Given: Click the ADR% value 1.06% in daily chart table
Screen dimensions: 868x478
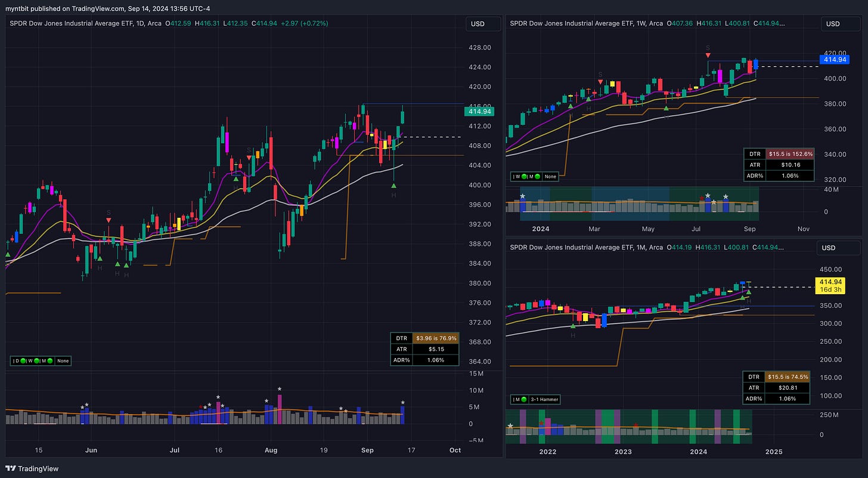Looking at the screenshot, I should pyautogui.click(x=436, y=360).
